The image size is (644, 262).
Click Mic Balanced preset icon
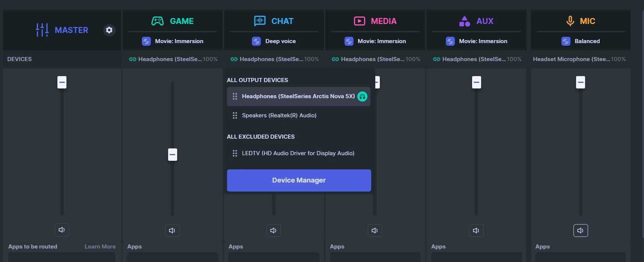point(566,41)
